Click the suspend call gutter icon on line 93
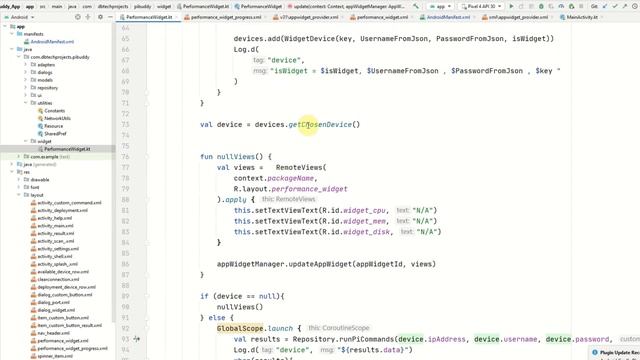 tap(136, 339)
